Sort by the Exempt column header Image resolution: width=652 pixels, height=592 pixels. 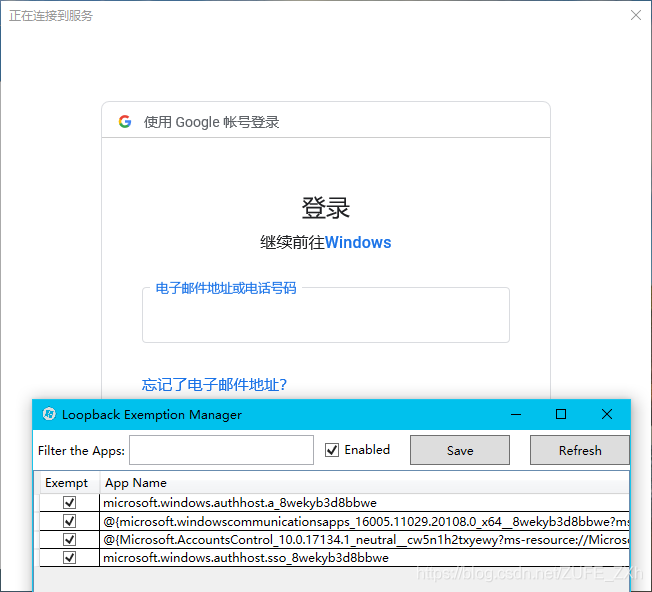(69, 483)
